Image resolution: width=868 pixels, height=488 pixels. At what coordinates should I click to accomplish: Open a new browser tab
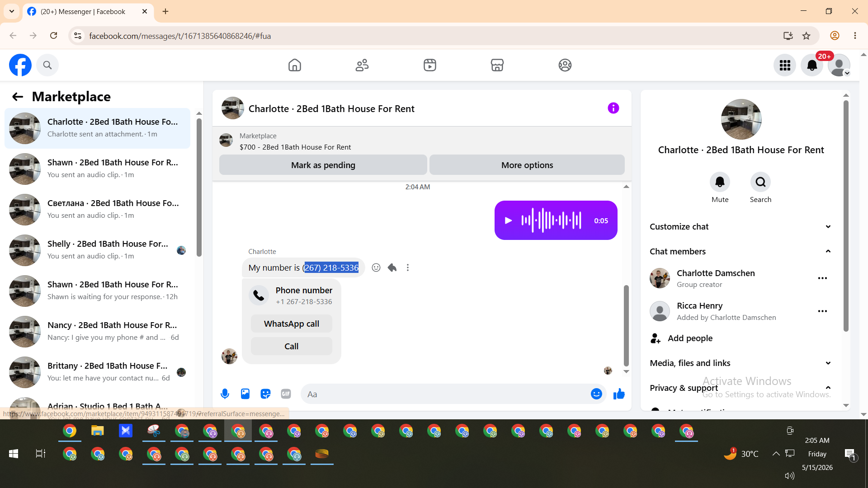click(x=165, y=11)
